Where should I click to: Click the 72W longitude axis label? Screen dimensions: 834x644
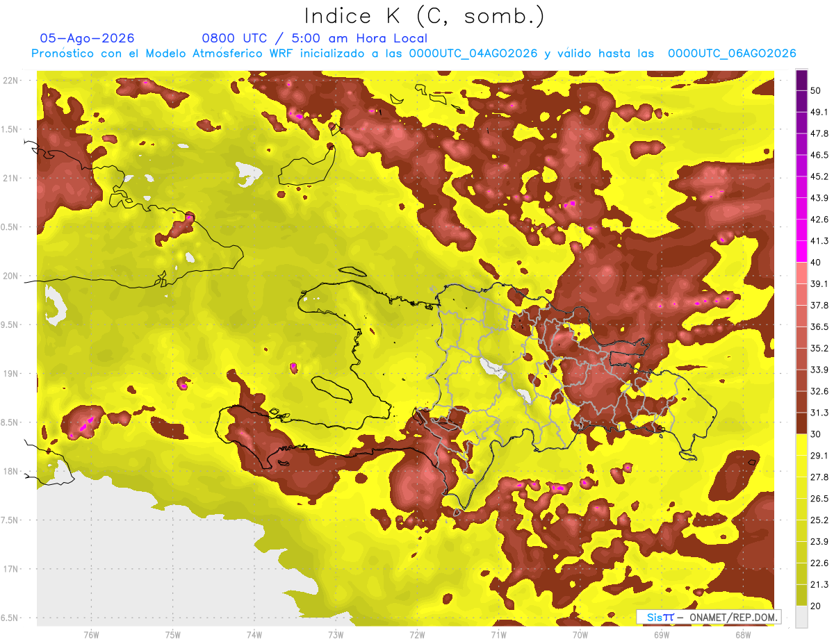tap(417, 634)
